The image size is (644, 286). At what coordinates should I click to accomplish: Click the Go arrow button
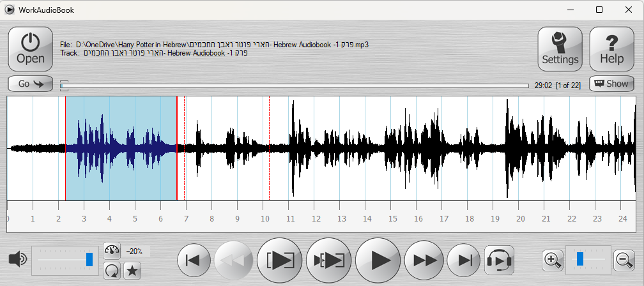pyautogui.click(x=31, y=84)
